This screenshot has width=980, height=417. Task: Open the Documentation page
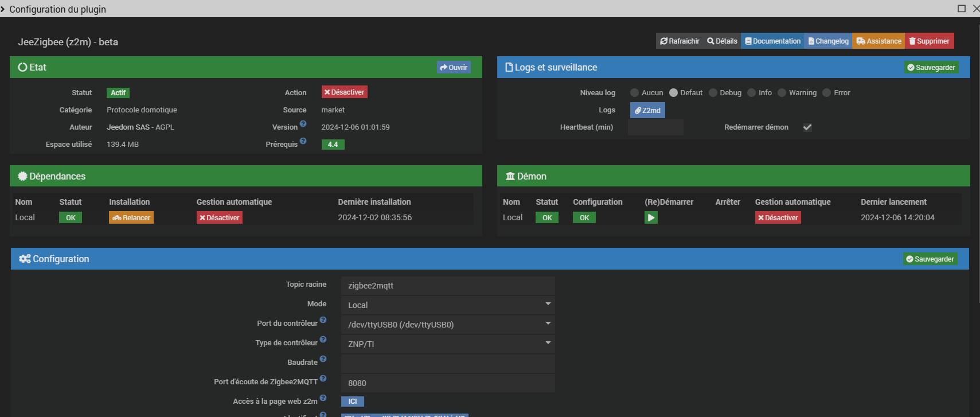coord(772,41)
